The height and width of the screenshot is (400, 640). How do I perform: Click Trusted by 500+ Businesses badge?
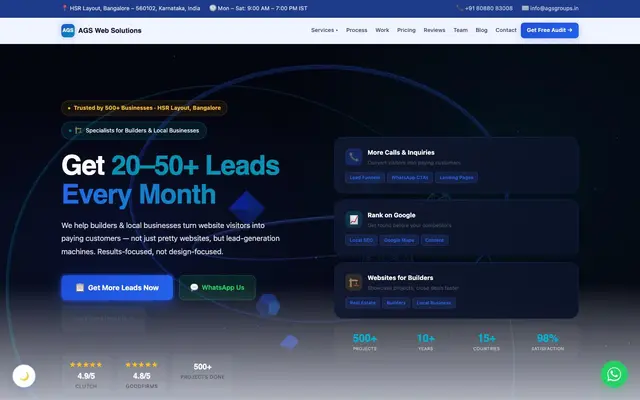[x=144, y=108]
